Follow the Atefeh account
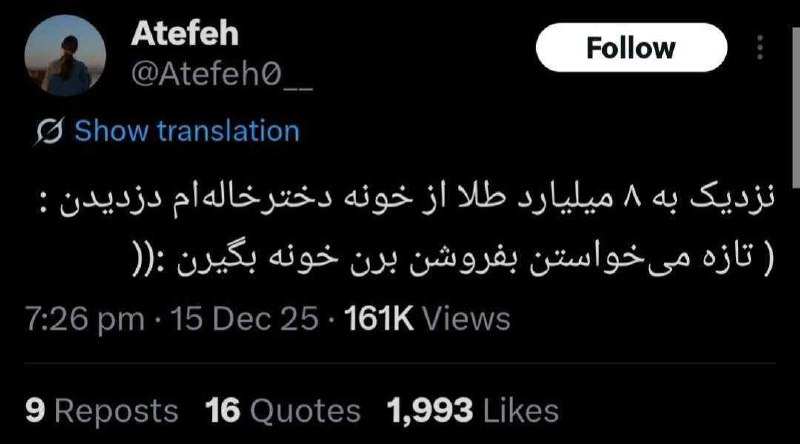Image resolution: width=800 pixels, height=444 pixels. pyautogui.click(x=631, y=47)
